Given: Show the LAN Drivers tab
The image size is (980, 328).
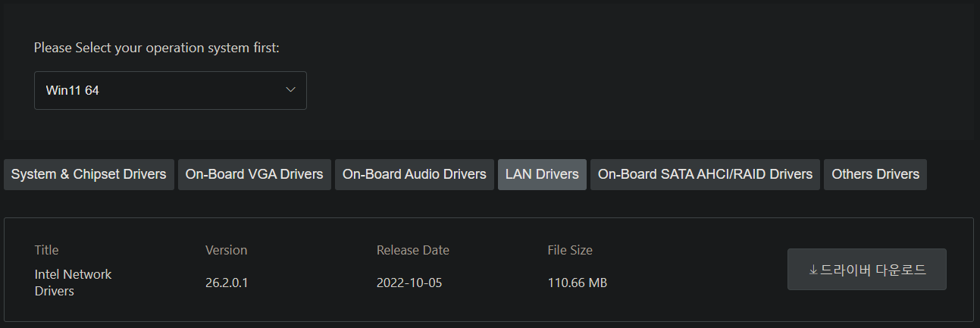Looking at the screenshot, I should point(541,174).
